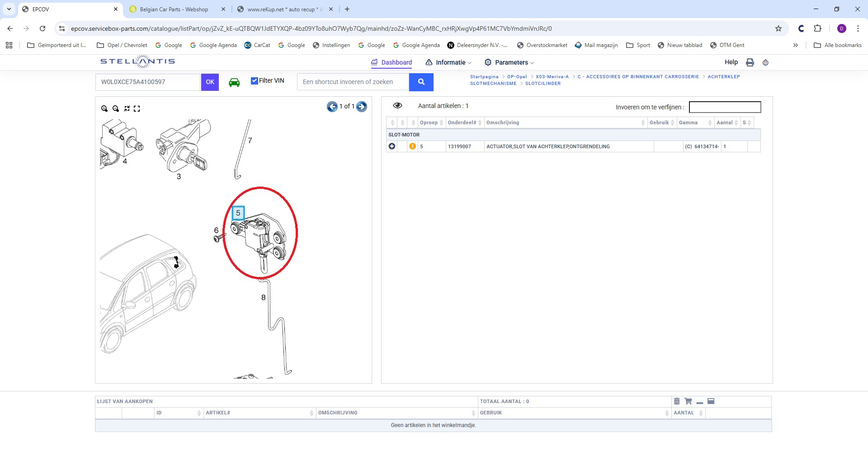Open the shopping cart icon
The image size is (868, 470).
point(688,401)
